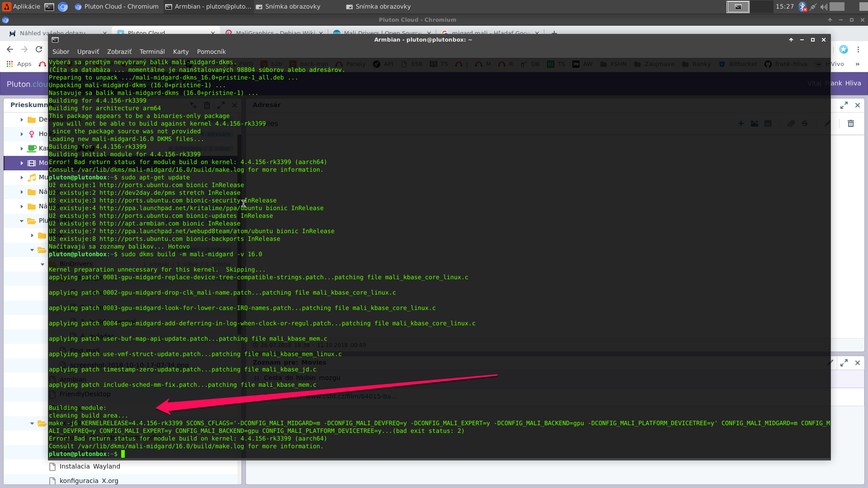Open the Zobraziť menu in the terminal

coord(119,52)
